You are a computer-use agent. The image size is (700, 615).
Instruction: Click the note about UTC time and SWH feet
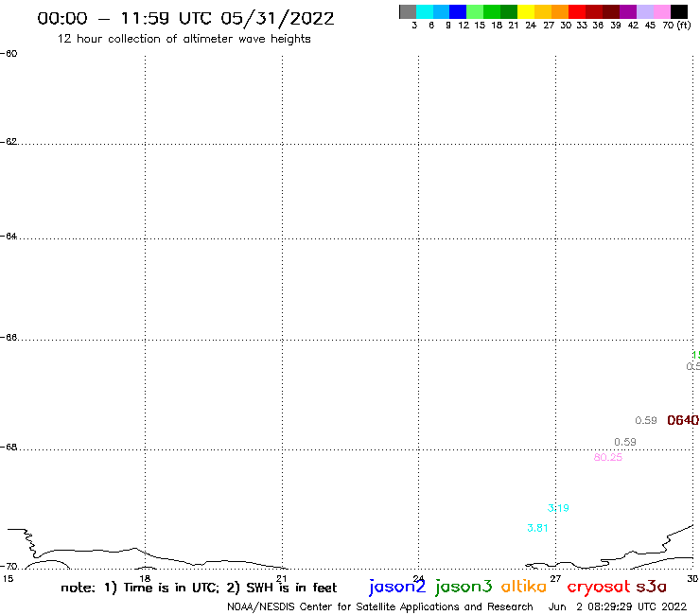pyautogui.click(x=199, y=588)
